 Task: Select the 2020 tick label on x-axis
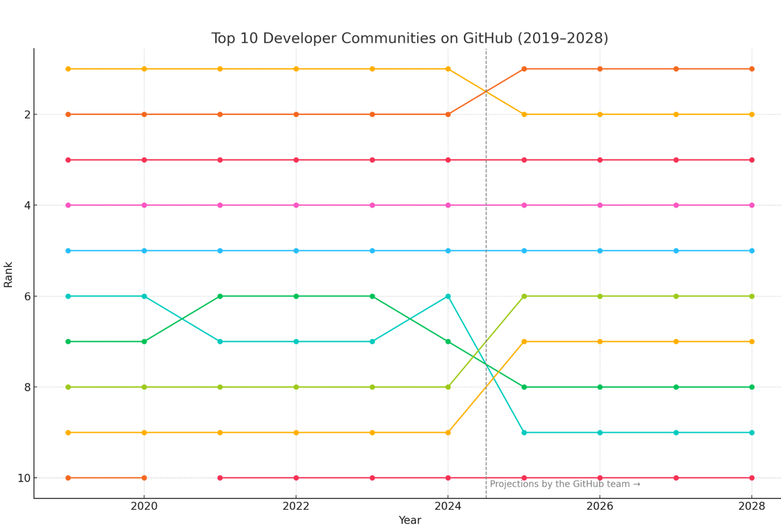(x=144, y=506)
